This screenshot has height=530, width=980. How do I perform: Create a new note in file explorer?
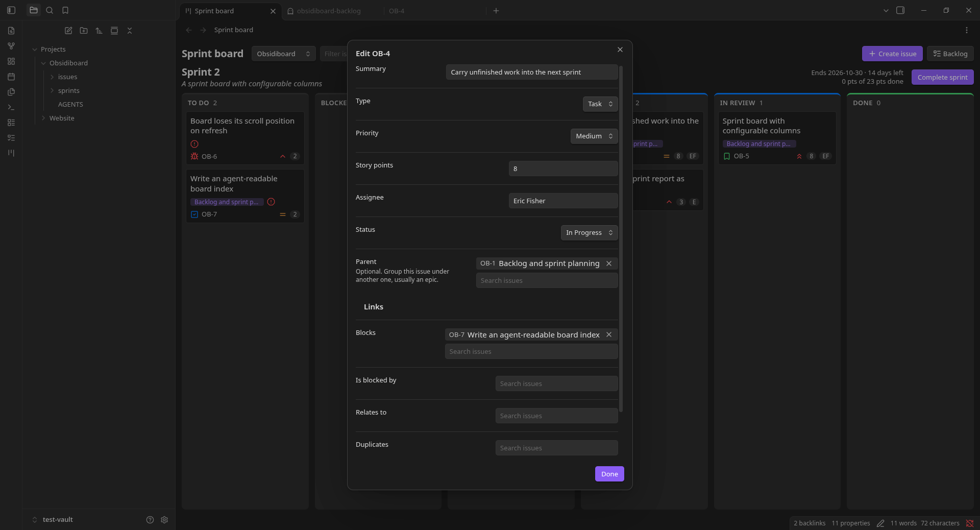(68, 31)
